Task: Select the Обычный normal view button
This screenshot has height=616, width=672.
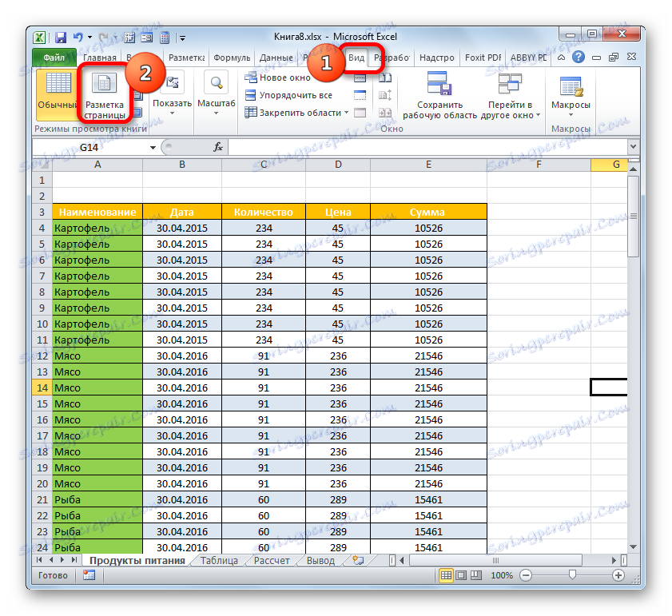Action: pyautogui.click(x=57, y=94)
